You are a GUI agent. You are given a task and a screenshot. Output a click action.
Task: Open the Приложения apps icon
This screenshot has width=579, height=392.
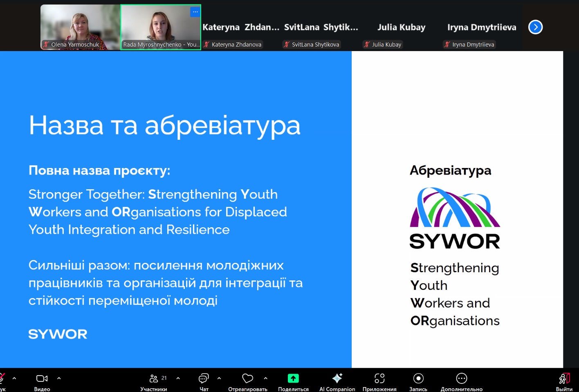(x=379, y=379)
